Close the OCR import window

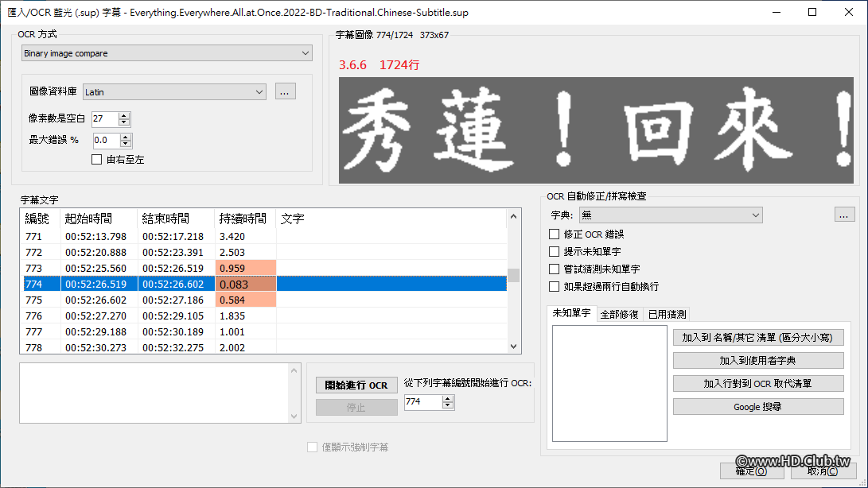(849, 12)
